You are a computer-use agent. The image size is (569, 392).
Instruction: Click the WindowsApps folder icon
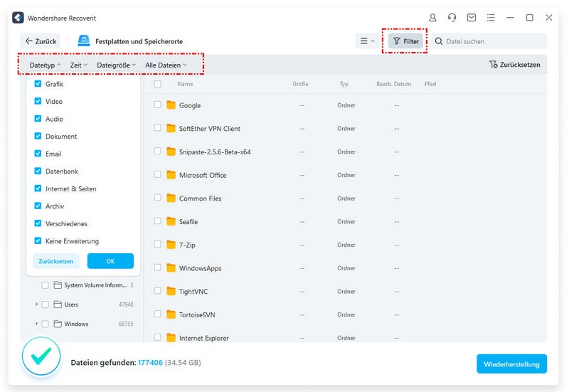click(171, 268)
